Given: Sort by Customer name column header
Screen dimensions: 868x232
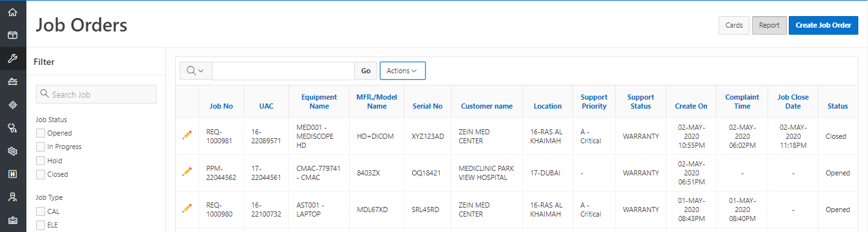Looking at the screenshot, I should point(487,106).
